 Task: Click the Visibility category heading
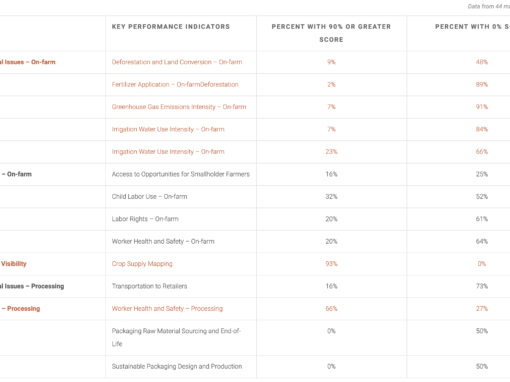click(13, 264)
